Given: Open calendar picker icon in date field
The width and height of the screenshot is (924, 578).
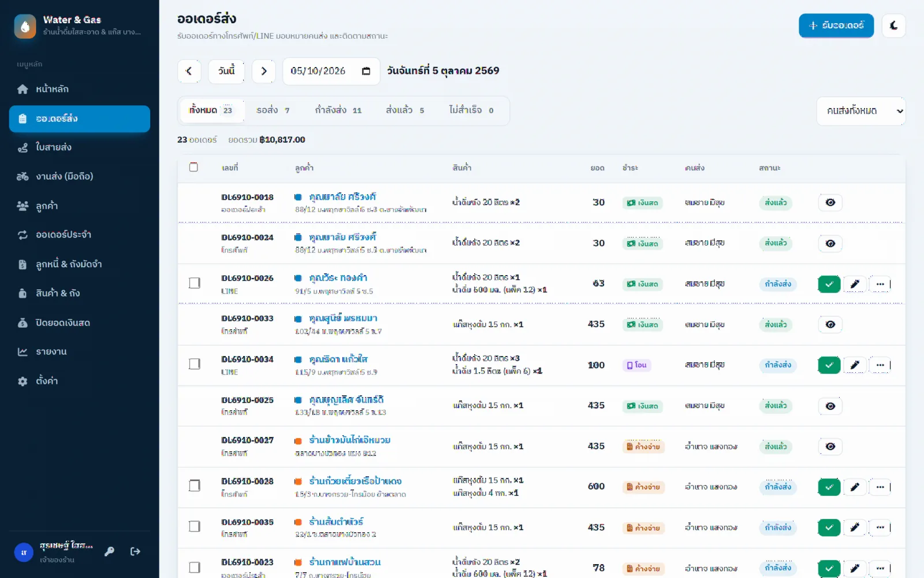Looking at the screenshot, I should point(366,71).
